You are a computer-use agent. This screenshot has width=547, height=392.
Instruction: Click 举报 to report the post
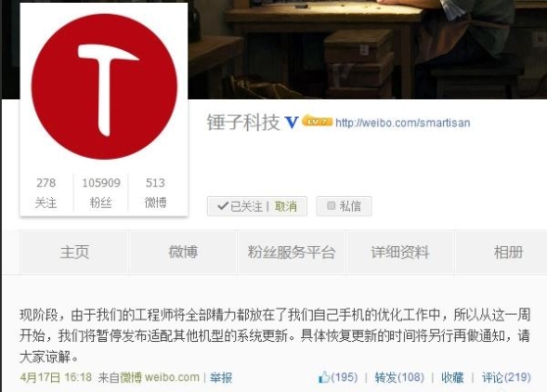click(222, 377)
